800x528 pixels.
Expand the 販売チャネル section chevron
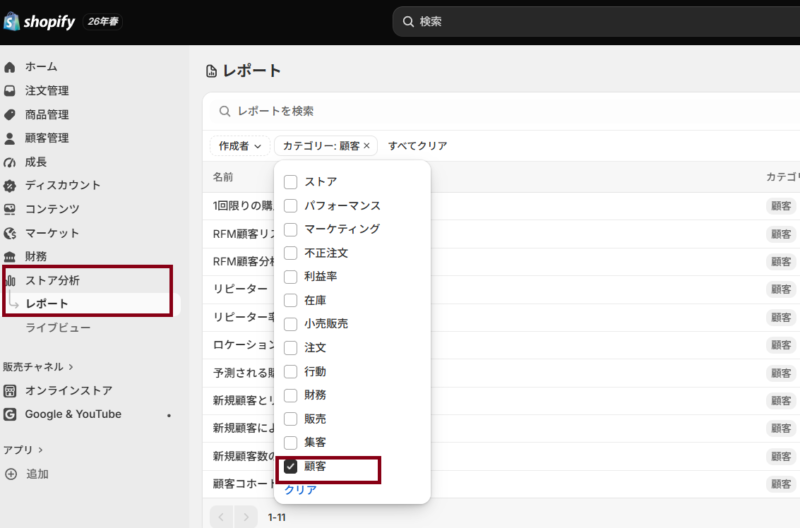pos(71,367)
